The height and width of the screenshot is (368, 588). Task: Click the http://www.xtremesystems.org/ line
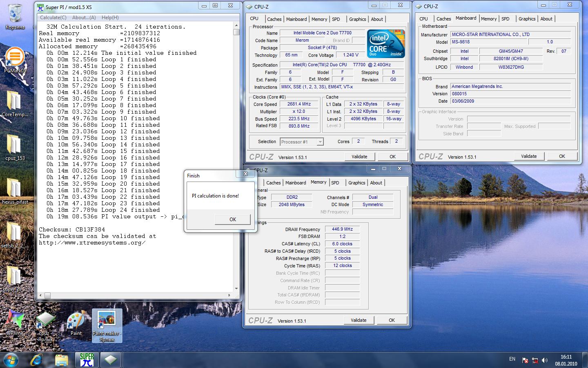pyautogui.click(x=92, y=242)
